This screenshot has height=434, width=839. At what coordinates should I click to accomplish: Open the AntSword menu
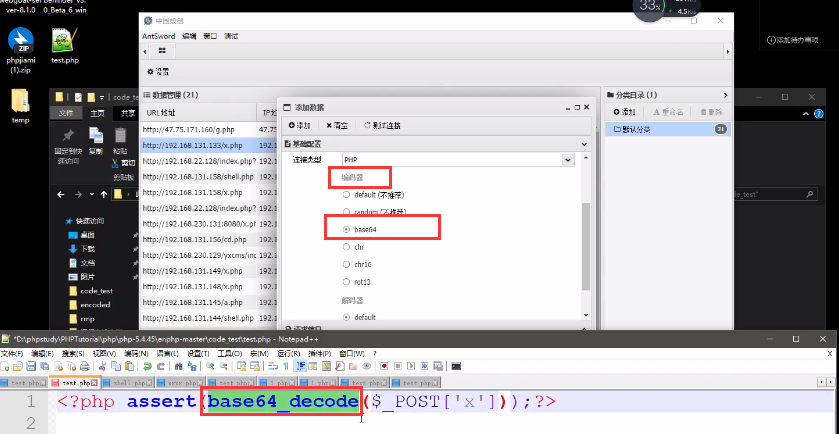pos(158,35)
